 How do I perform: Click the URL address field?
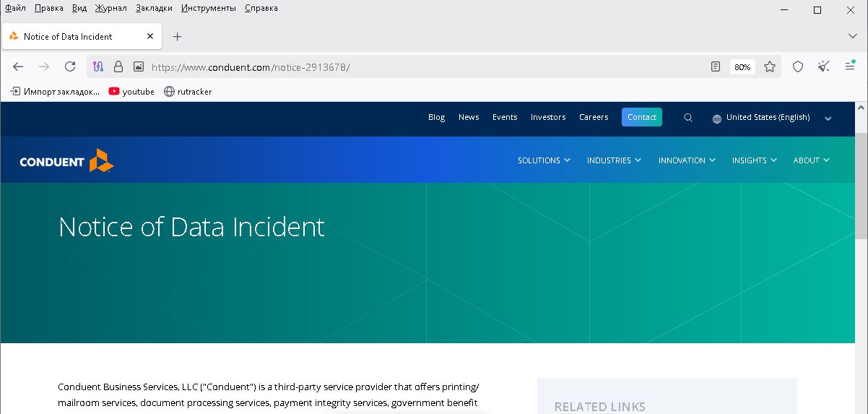tap(419, 66)
